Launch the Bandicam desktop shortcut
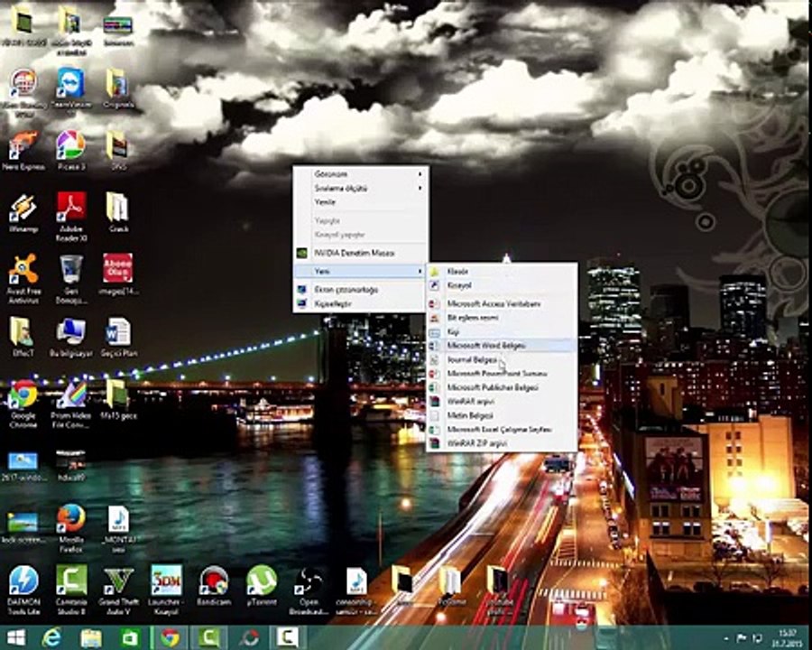The image size is (812, 650). click(214, 580)
